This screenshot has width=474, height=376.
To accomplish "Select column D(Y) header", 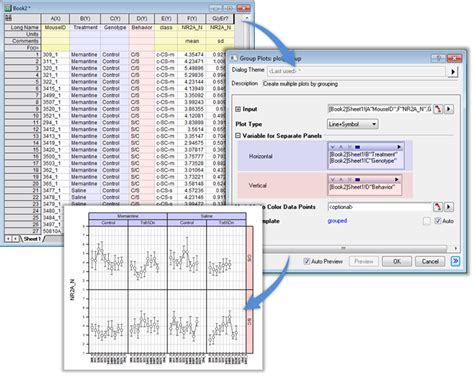I will (x=142, y=19).
